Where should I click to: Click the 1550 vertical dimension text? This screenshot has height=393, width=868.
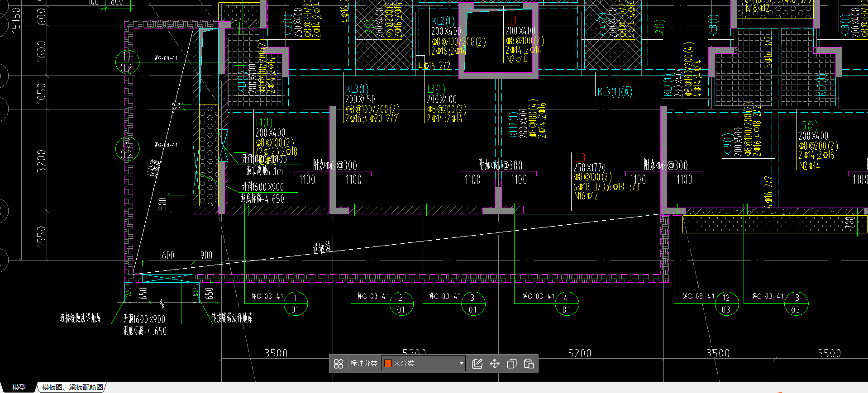41,237
